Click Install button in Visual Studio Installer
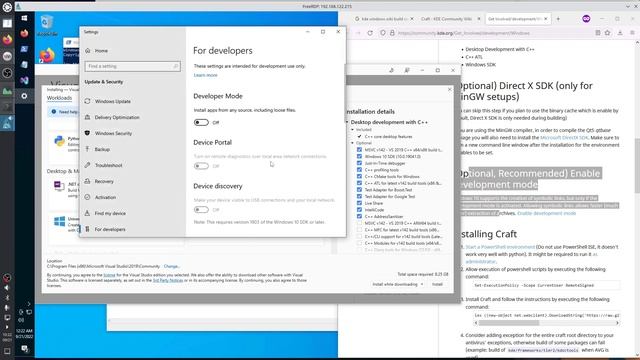 coord(437,284)
